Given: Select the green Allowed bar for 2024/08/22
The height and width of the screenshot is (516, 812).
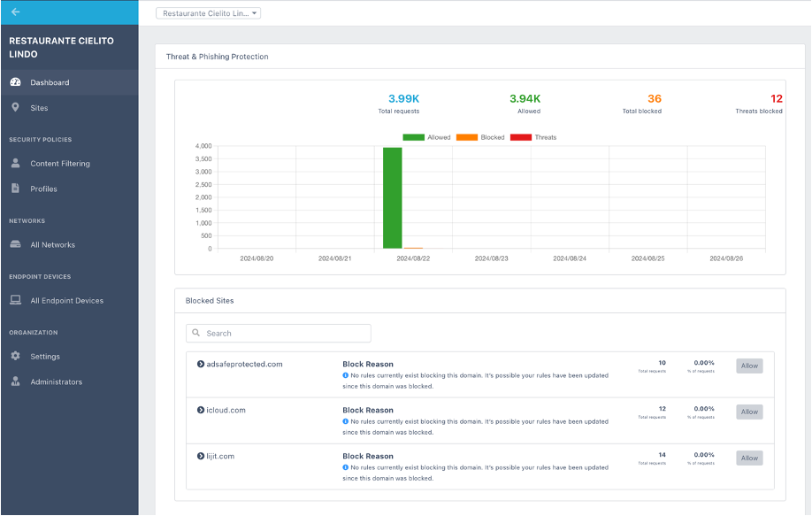Looking at the screenshot, I should click(x=393, y=198).
